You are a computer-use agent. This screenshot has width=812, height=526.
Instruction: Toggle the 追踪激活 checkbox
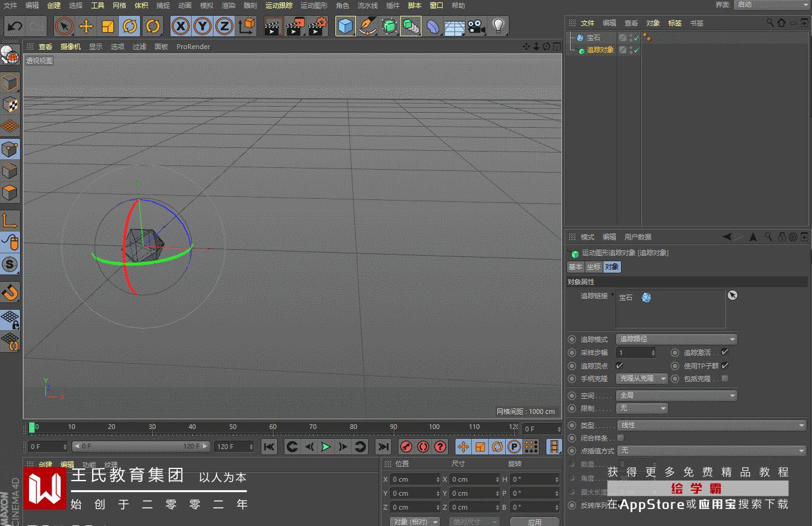click(725, 352)
